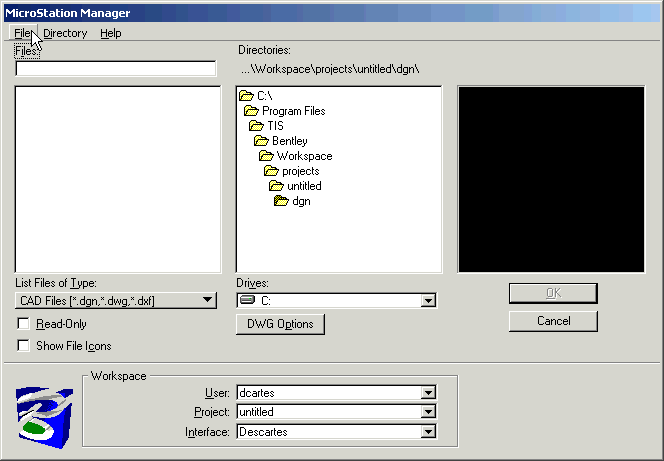Viewport: 664px width, 461px height.
Task: Open the Directory menu
Action: (x=65, y=33)
